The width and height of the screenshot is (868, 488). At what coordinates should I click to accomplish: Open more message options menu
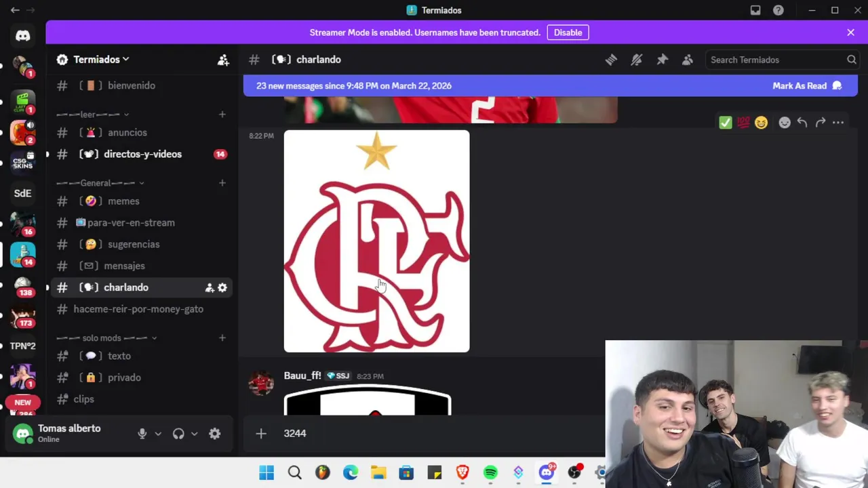[838, 123]
